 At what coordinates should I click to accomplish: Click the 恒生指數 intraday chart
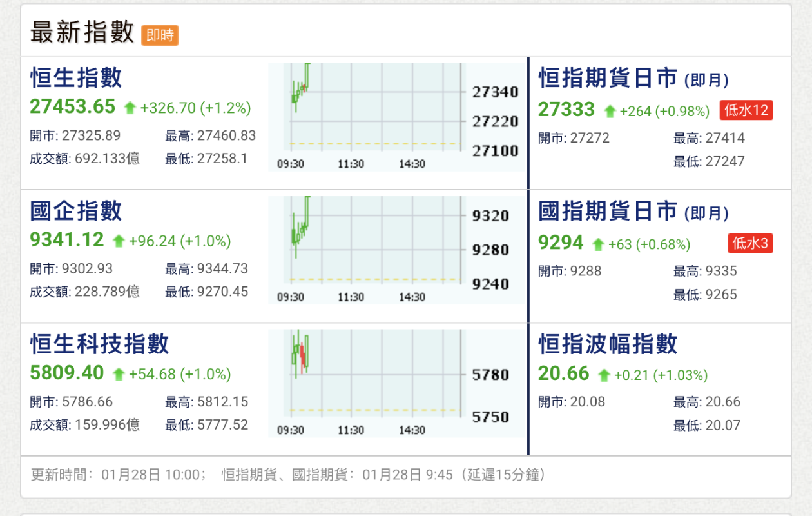396,117
